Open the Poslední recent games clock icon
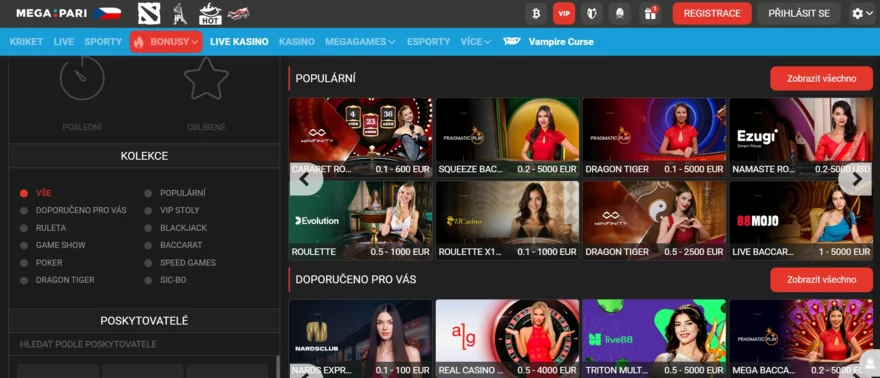 [x=82, y=78]
